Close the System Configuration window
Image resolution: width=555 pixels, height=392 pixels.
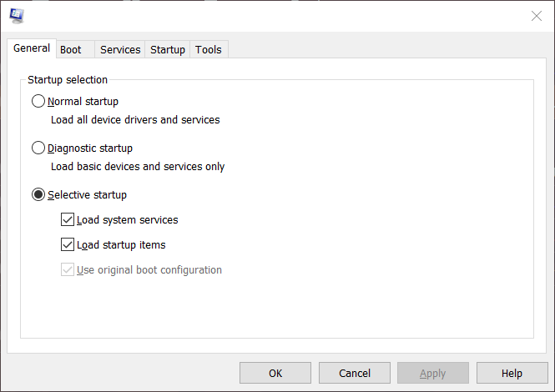pyautogui.click(x=537, y=16)
